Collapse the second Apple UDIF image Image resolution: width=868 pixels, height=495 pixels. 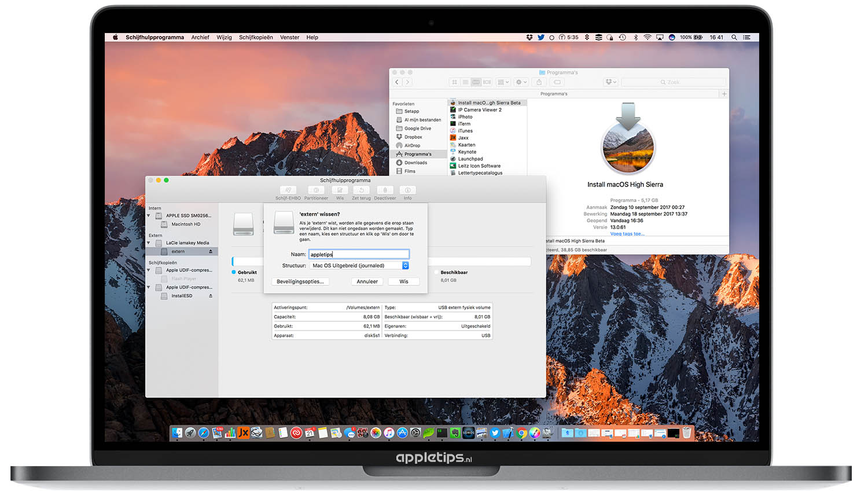(149, 287)
